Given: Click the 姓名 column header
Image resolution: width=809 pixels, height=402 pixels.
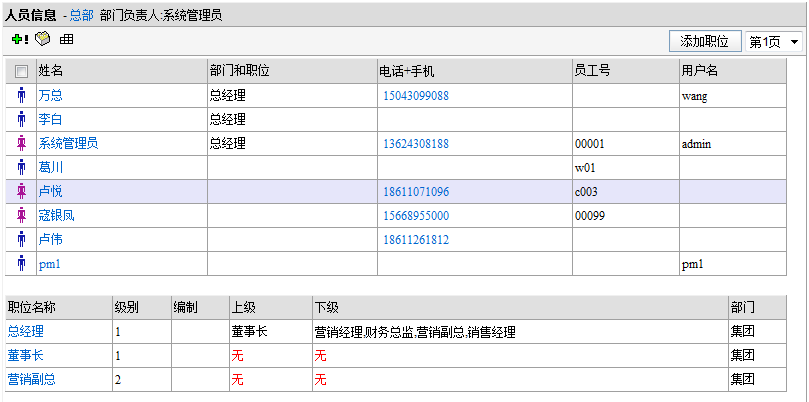Looking at the screenshot, I should coord(51,72).
